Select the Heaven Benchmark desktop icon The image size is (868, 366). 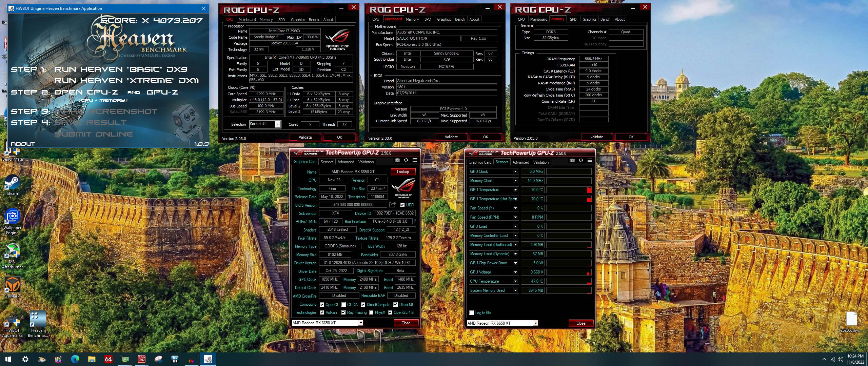click(38, 324)
